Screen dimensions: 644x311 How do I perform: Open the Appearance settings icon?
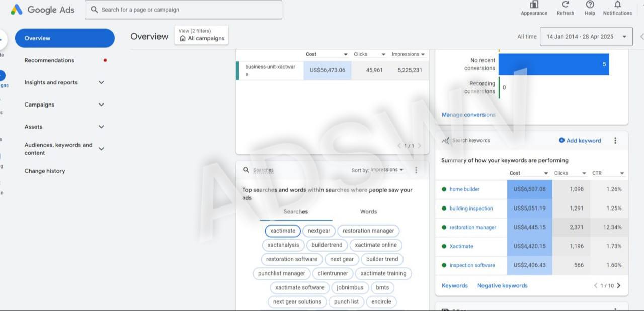pyautogui.click(x=534, y=5)
